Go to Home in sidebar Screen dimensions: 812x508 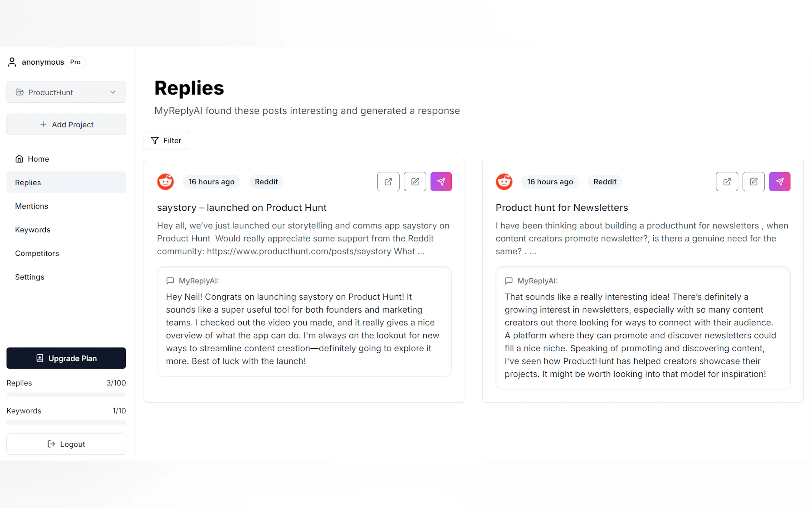pyautogui.click(x=38, y=159)
